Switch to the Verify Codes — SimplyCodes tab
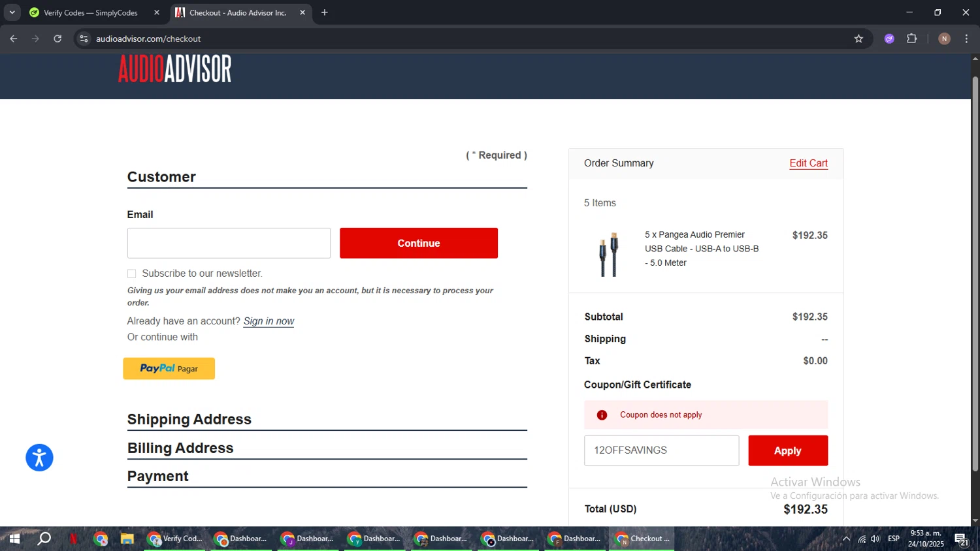 pyautogui.click(x=91, y=12)
